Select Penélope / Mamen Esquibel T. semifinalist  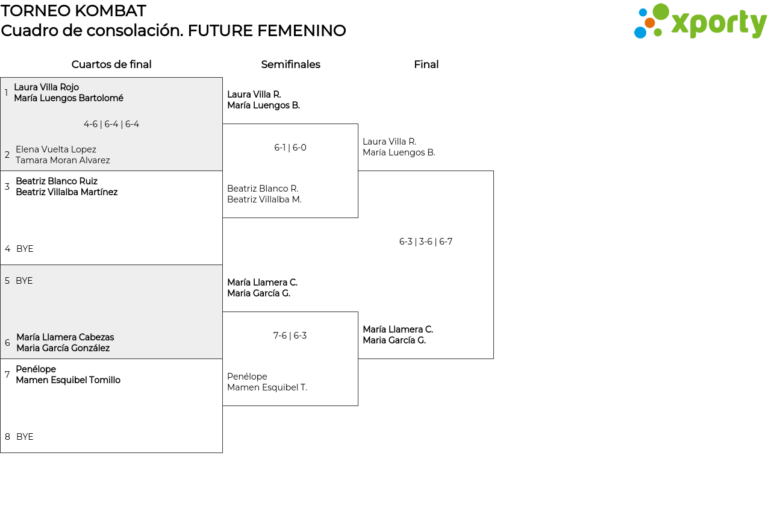[267, 382]
